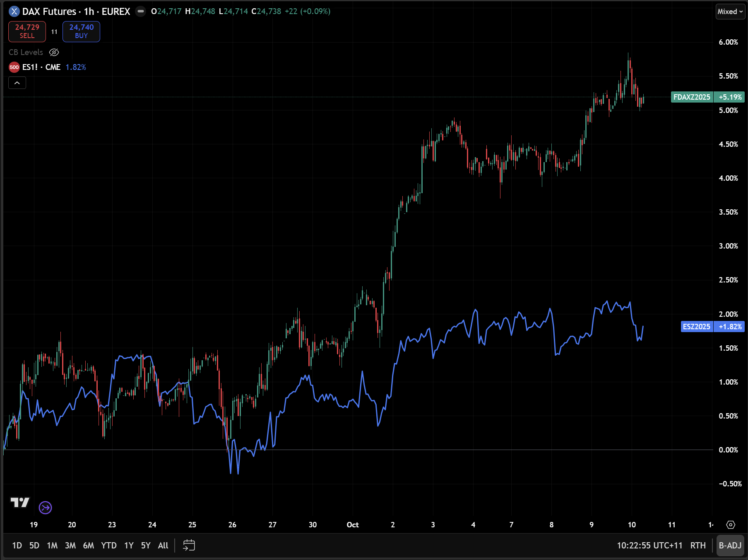Select the 5Y time range
The width and height of the screenshot is (748, 560).
click(146, 546)
